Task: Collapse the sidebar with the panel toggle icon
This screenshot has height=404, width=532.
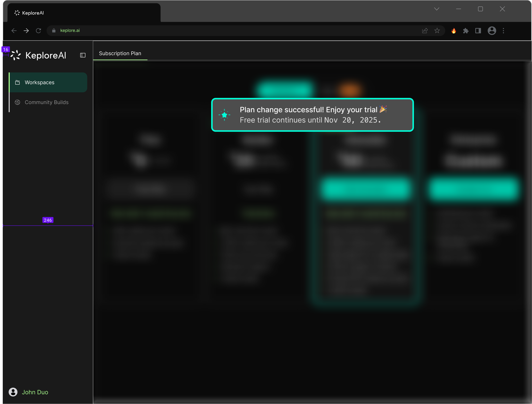Action: pos(83,55)
